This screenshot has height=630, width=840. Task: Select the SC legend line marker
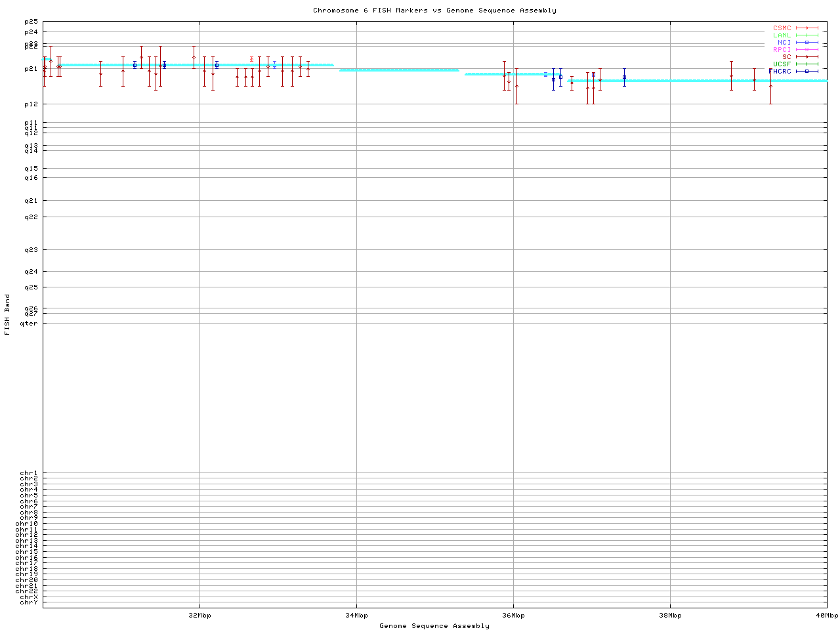coord(807,57)
